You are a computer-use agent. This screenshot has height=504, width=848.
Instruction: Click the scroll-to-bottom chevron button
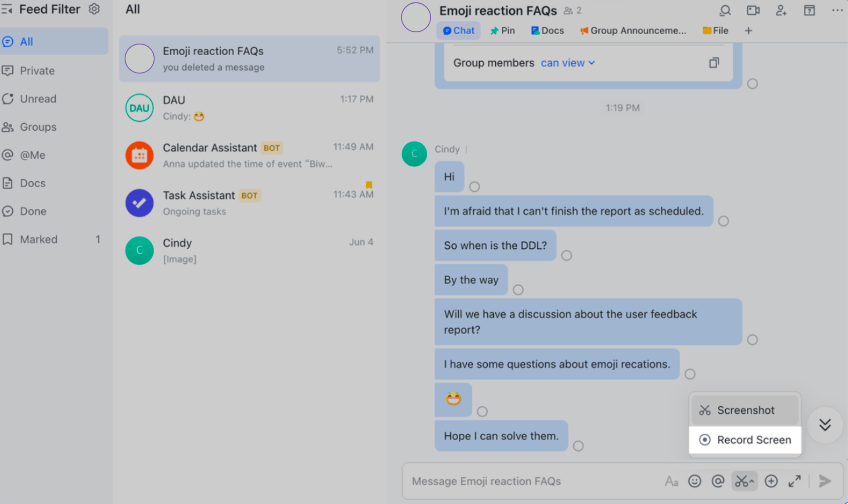coord(825,425)
